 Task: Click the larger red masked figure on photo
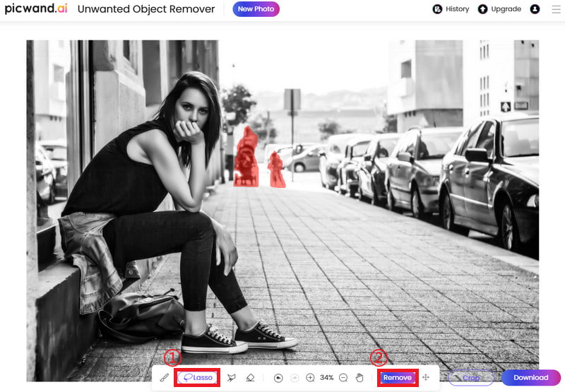click(246, 156)
